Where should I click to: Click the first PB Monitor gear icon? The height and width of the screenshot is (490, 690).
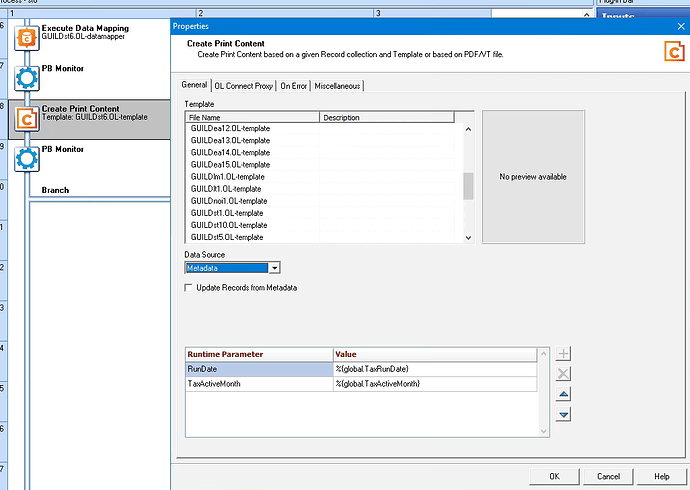tap(27, 78)
